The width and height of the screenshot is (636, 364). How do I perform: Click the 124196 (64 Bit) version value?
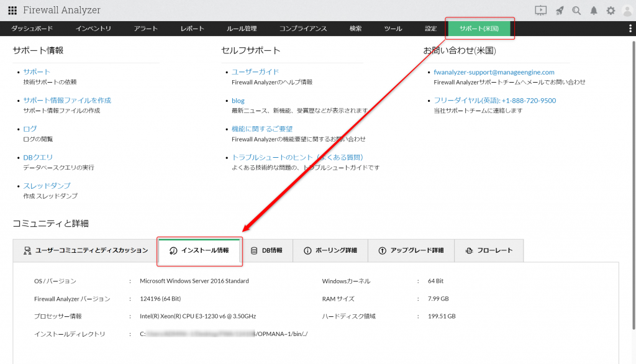pyautogui.click(x=160, y=299)
